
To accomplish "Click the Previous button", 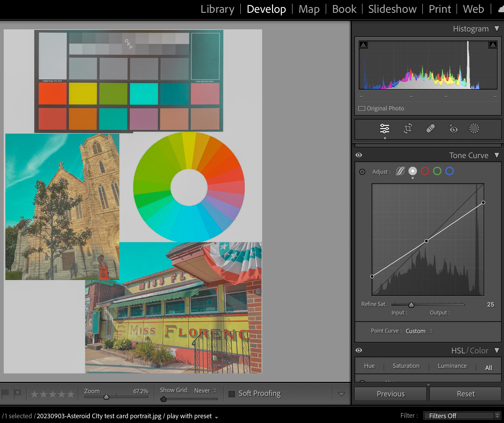I will tap(391, 394).
